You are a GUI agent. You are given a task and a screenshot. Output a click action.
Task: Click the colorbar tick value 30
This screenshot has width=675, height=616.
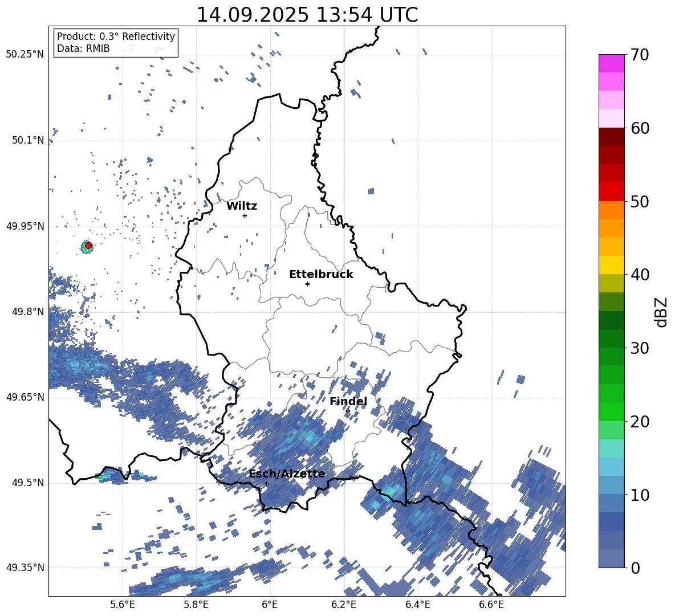pyautogui.click(x=640, y=348)
